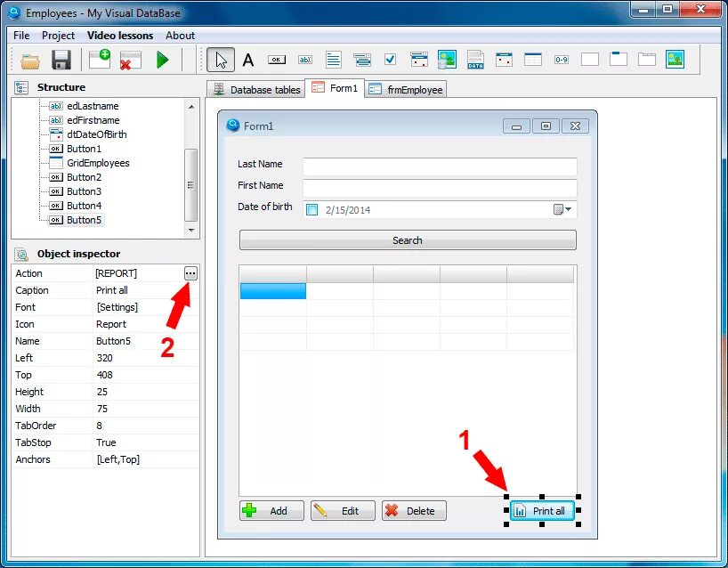The height and width of the screenshot is (568, 728).
Task: Open a project using the folder icon
Action: [30, 59]
